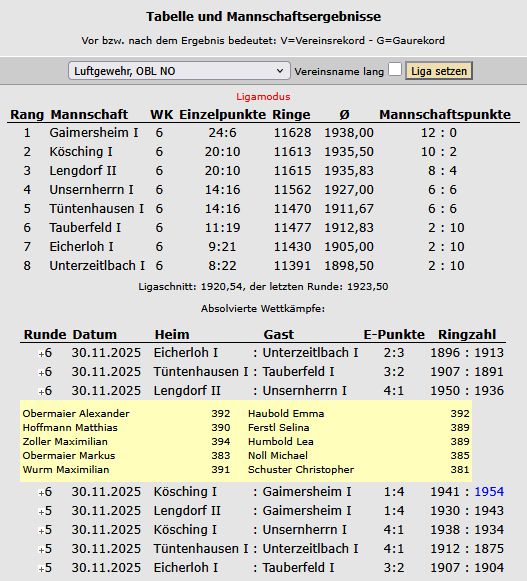This screenshot has width=527, height=581.
Task: Click the Mannschaftspunkte column header
Action: (x=445, y=114)
